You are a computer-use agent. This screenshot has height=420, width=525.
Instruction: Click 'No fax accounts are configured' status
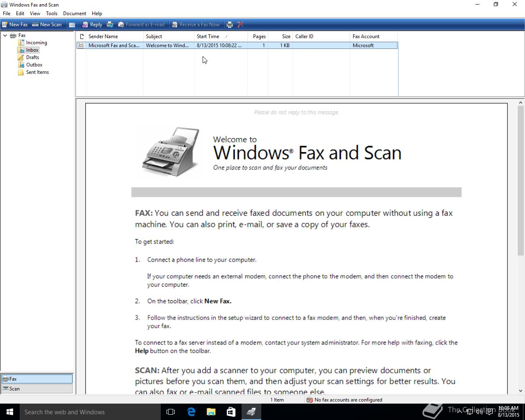[348, 400]
